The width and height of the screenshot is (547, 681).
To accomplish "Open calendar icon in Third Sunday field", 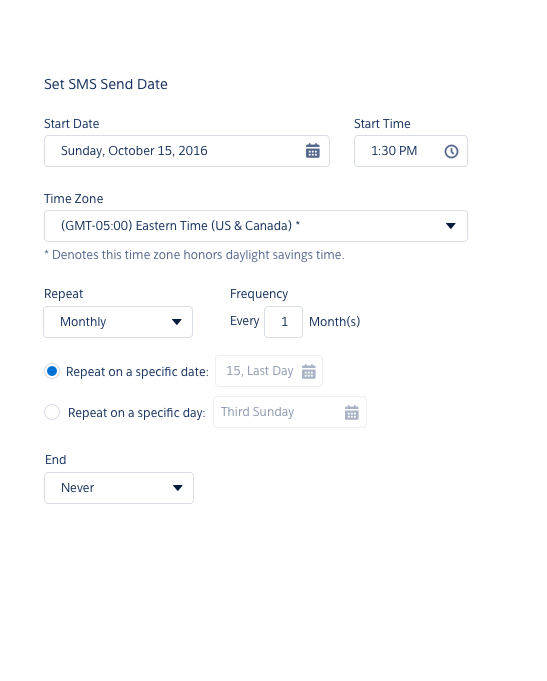I will (x=351, y=412).
